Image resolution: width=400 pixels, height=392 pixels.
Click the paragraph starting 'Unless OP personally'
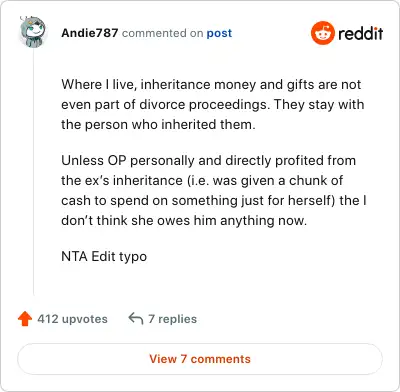coord(214,190)
